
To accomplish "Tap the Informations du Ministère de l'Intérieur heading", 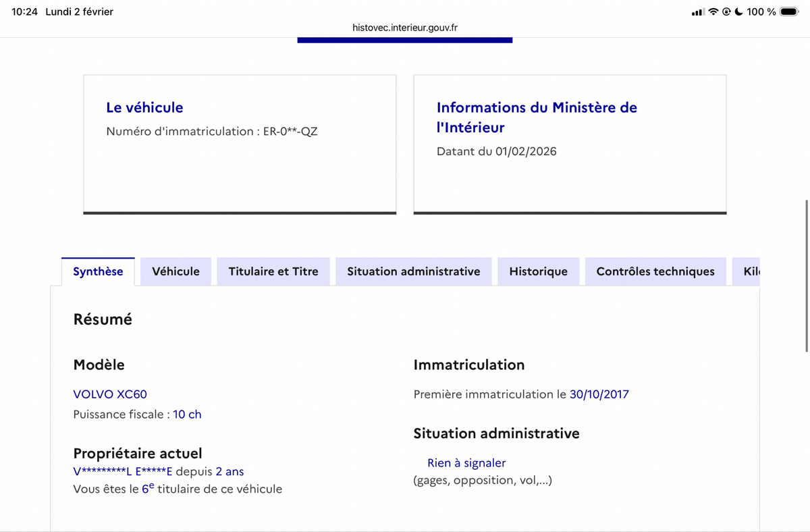I will (x=537, y=117).
